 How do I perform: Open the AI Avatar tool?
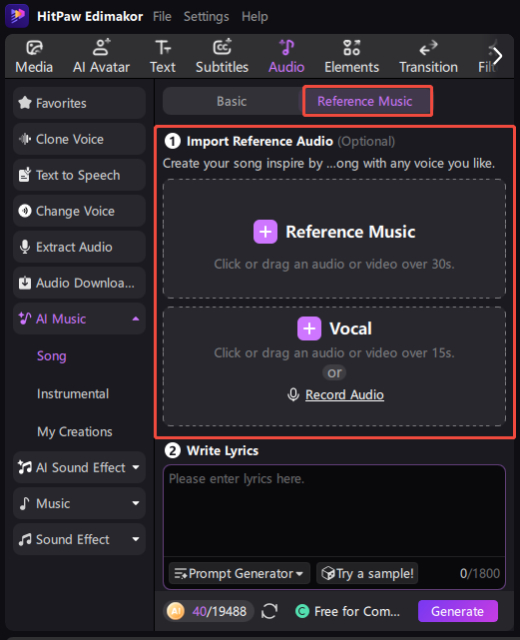click(x=101, y=56)
